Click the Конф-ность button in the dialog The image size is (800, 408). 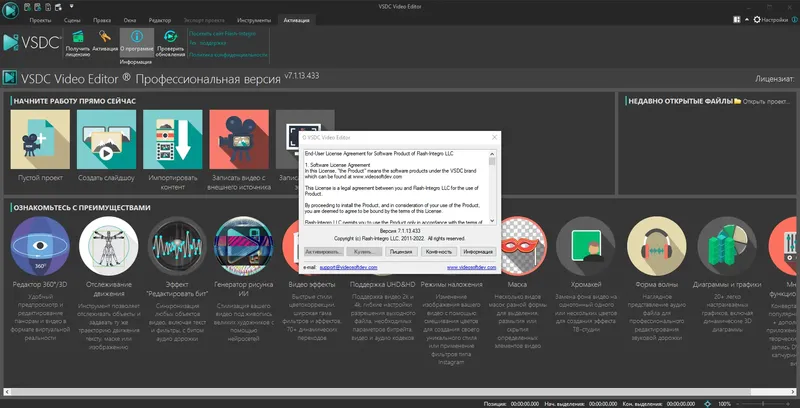(439, 252)
